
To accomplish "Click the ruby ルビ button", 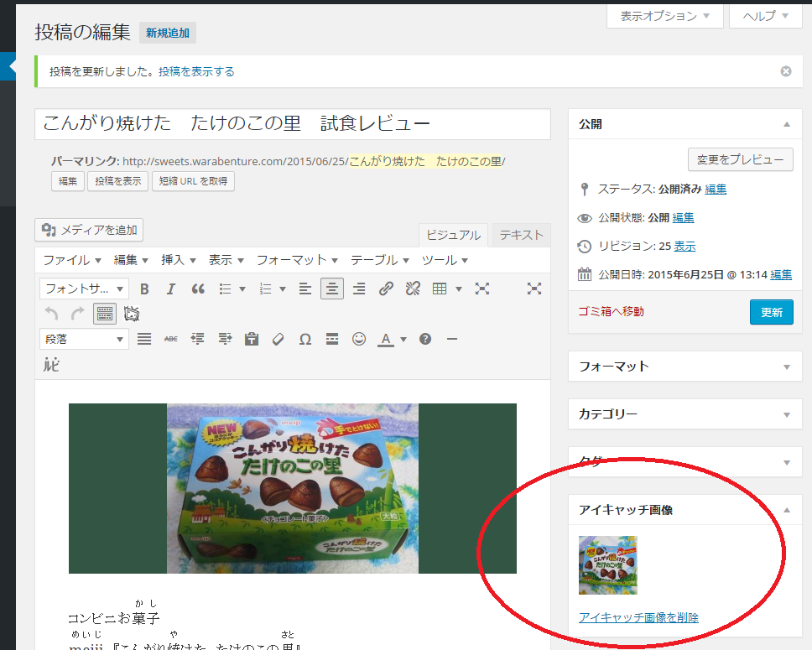I will tap(51, 365).
